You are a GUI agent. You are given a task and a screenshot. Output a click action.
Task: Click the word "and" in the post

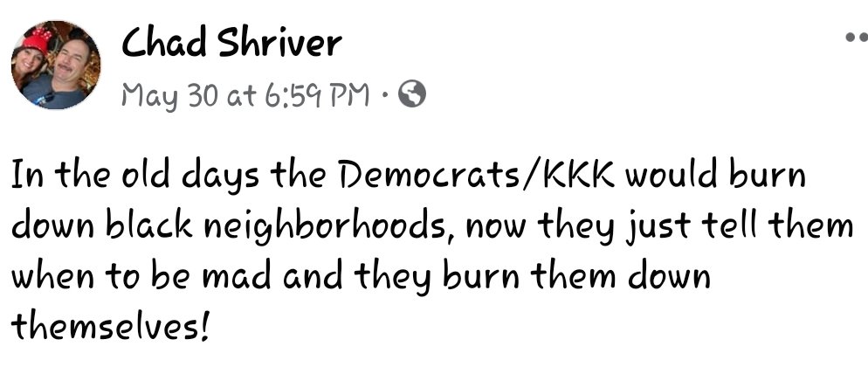coord(313,275)
